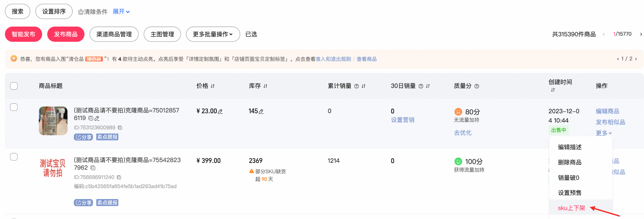Copy ID 756686911240
Viewport: 644px width, 219px height.
click(119, 177)
